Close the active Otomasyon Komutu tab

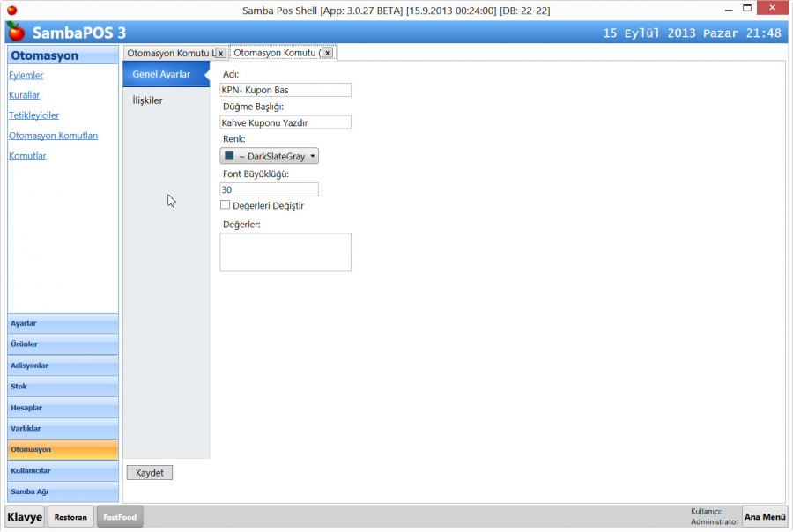[x=327, y=53]
